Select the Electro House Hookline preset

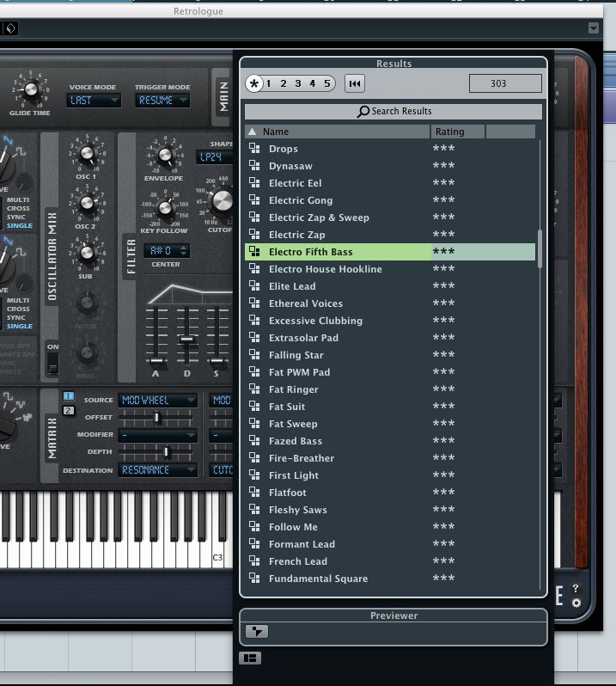[x=390, y=269]
